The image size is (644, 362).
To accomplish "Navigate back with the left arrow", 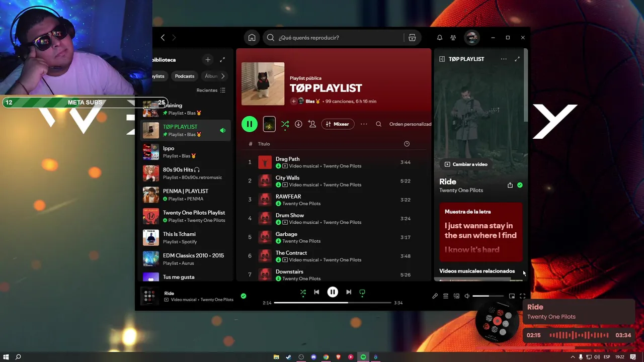I will click(163, 38).
